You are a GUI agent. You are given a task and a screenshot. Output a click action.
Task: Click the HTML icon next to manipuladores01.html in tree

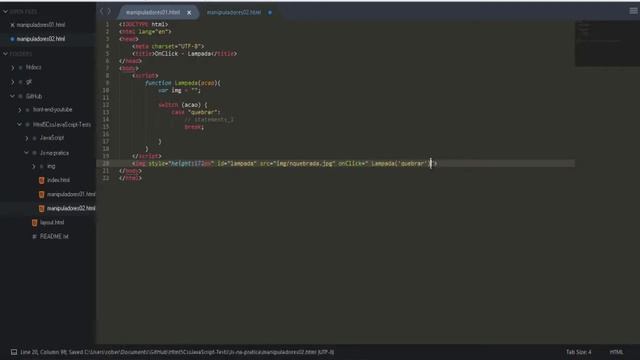coord(42,194)
